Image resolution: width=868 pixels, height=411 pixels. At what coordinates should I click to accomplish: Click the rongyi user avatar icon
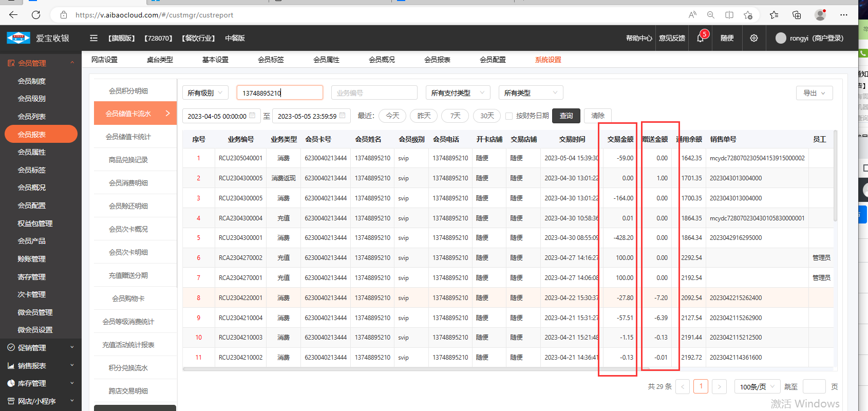click(x=781, y=39)
